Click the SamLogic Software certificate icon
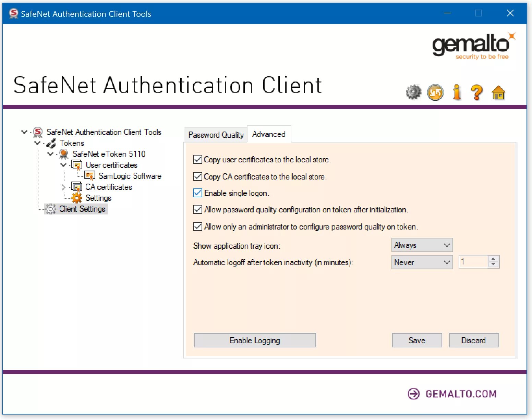The height and width of the screenshot is (420, 532). [x=90, y=176]
